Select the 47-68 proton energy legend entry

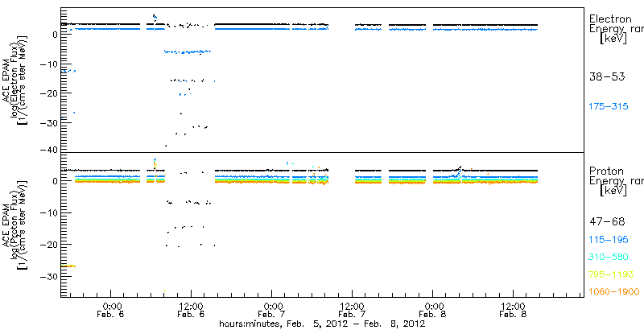(x=607, y=222)
